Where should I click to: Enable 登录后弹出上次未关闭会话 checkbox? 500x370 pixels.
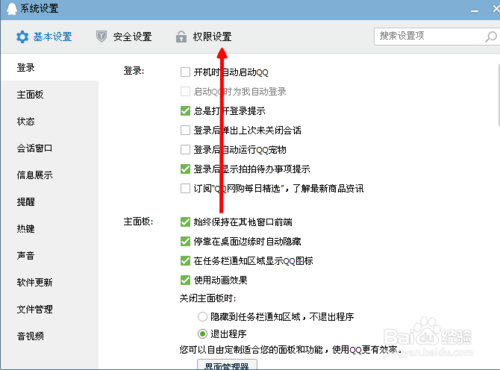pos(185,130)
